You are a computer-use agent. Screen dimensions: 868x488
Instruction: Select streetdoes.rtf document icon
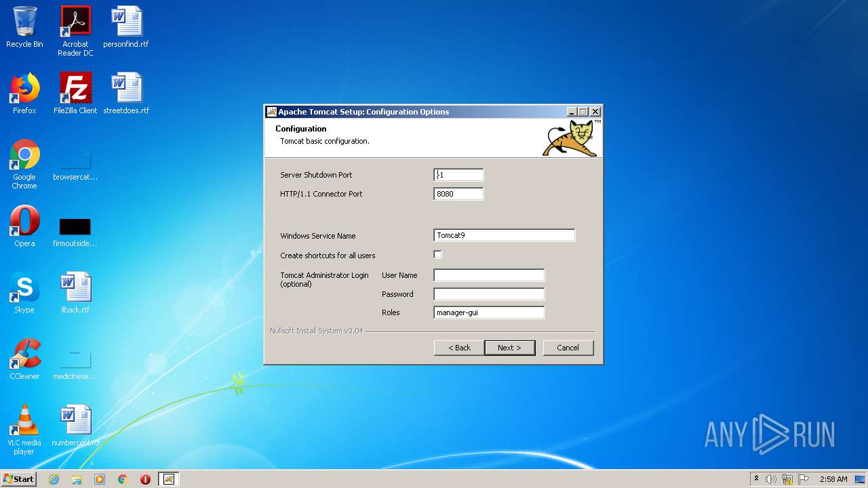click(x=126, y=94)
